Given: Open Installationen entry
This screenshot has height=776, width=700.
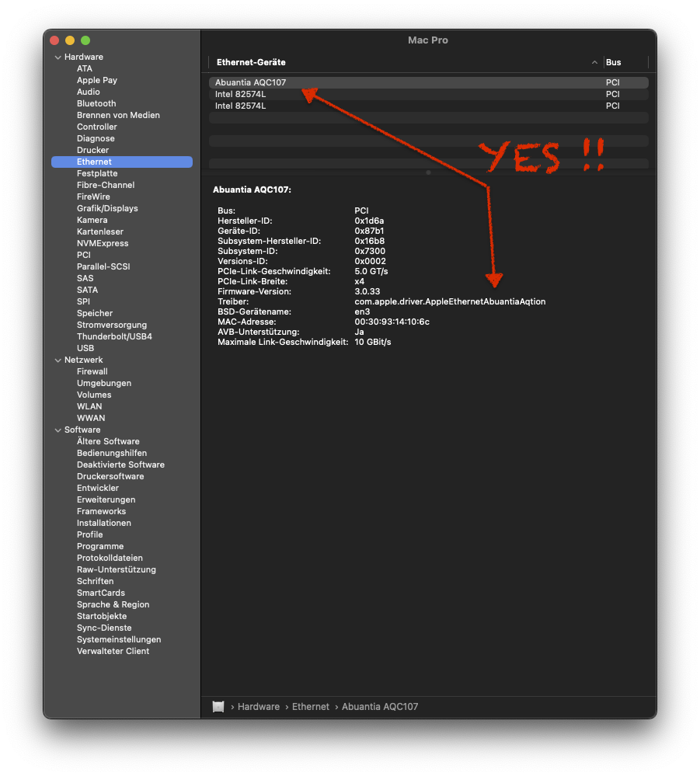Looking at the screenshot, I should click(x=103, y=523).
